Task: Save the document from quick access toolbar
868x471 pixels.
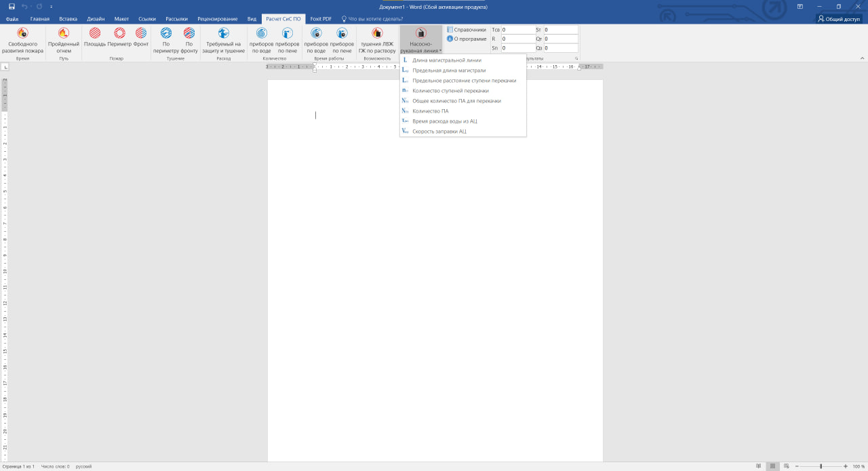Action: pyautogui.click(x=12, y=7)
